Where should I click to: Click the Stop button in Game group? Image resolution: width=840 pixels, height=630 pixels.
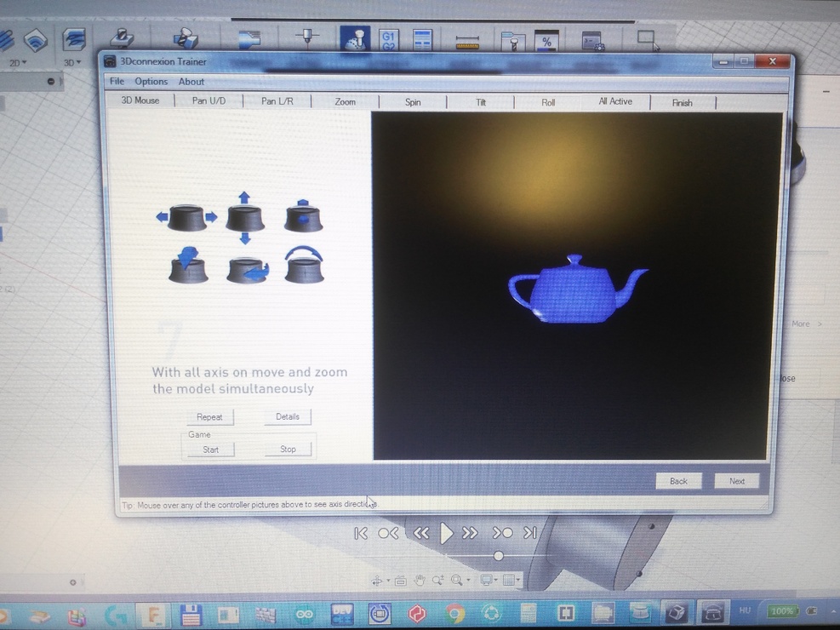point(288,449)
